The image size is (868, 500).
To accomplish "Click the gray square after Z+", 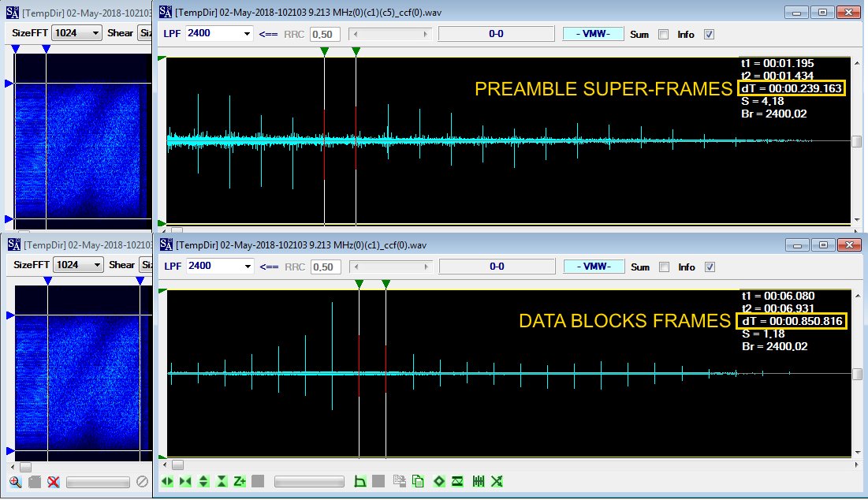I will pyautogui.click(x=258, y=481).
